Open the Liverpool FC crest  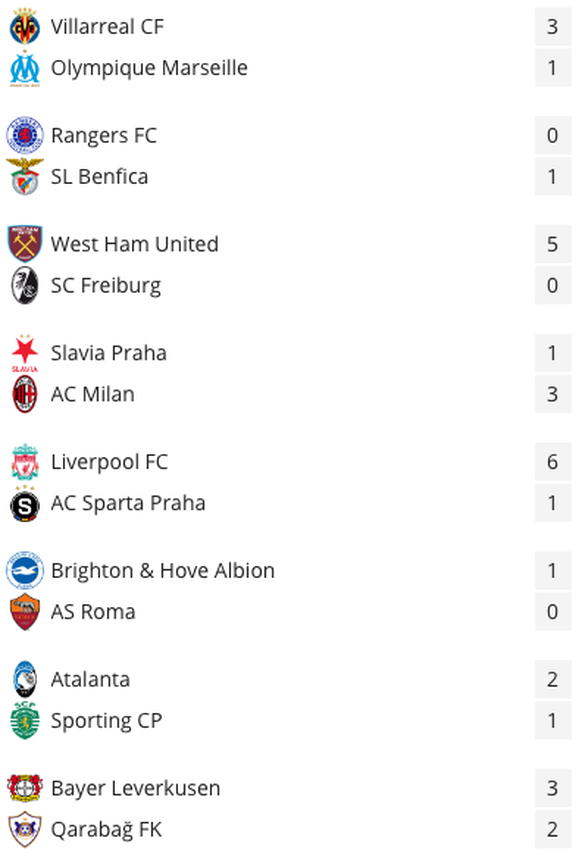tap(25, 462)
